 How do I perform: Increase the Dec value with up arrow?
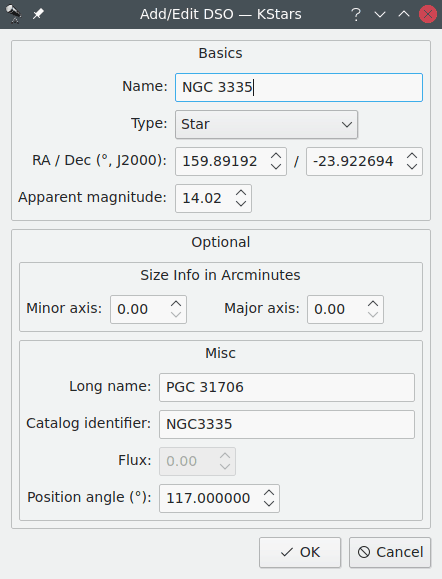point(412,156)
